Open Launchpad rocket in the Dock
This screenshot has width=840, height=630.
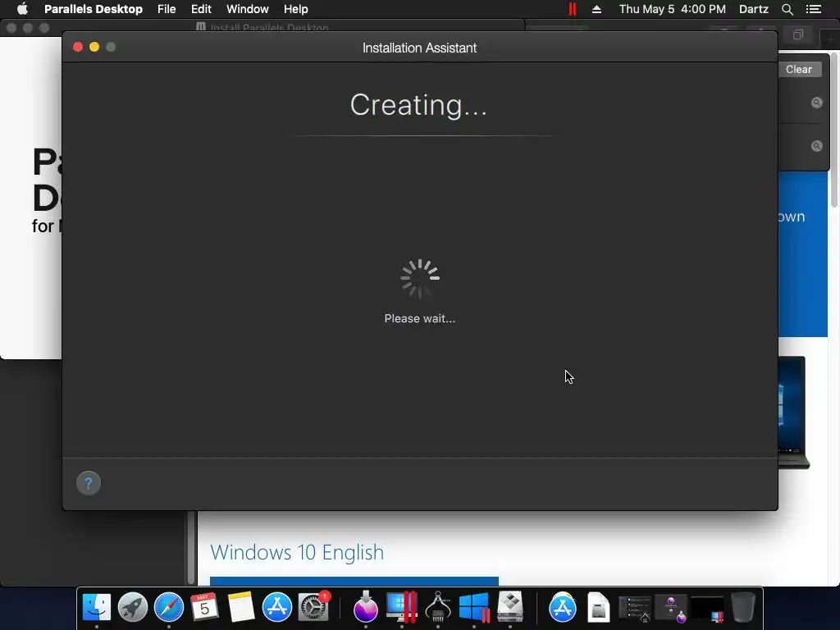(132, 607)
